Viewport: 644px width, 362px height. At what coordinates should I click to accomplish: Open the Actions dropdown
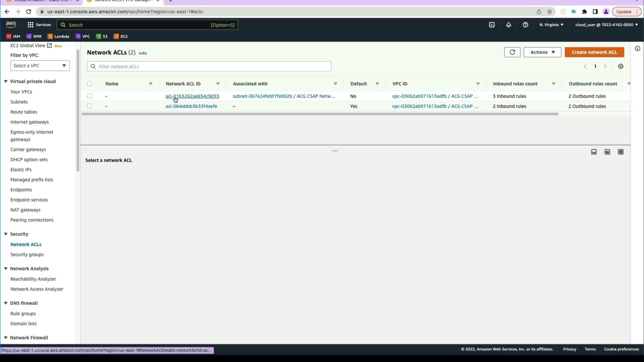click(542, 52)
